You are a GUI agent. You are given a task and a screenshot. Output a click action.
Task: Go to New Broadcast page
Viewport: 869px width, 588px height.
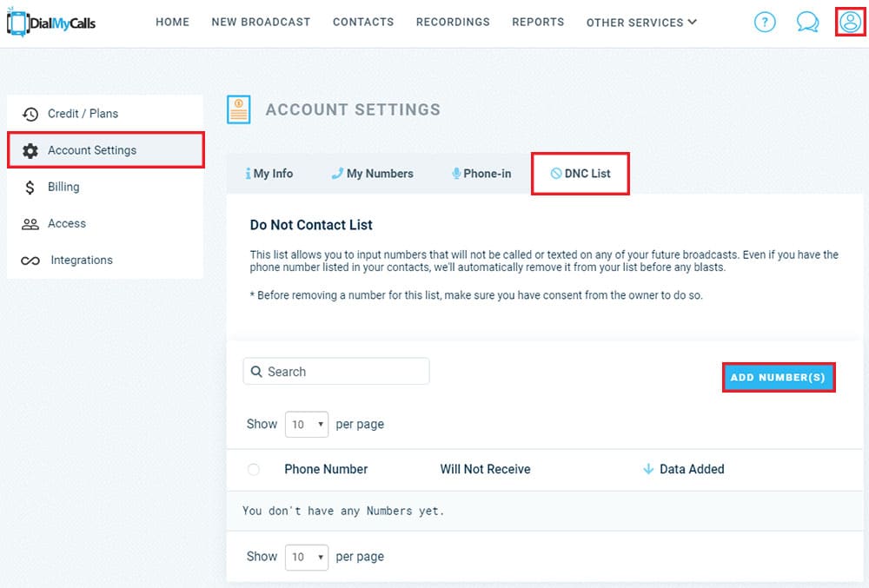click(261, 22)
